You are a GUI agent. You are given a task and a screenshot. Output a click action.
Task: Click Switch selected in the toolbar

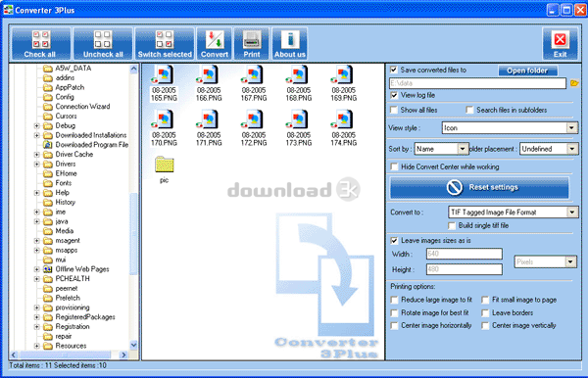pos(165,43)
